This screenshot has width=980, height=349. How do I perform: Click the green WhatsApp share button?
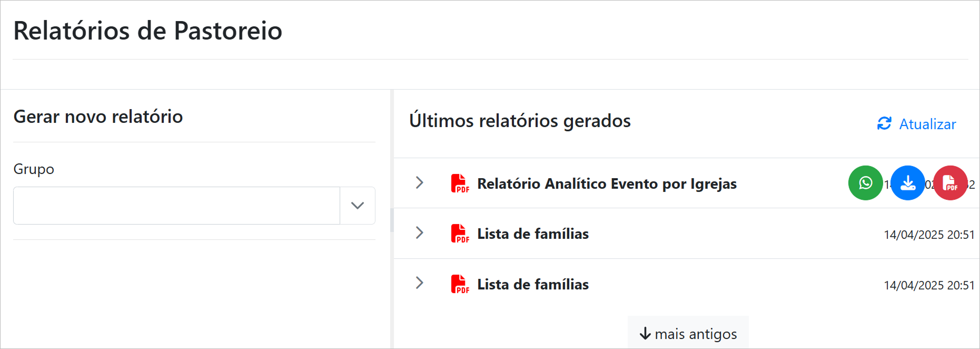[865, 183]
